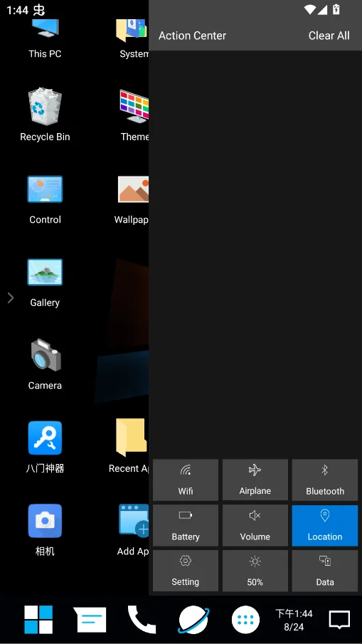Image resolution: width=362 pixels, height=644 pixels.
Task: Open the Theme icon
Action: (134, 115)
